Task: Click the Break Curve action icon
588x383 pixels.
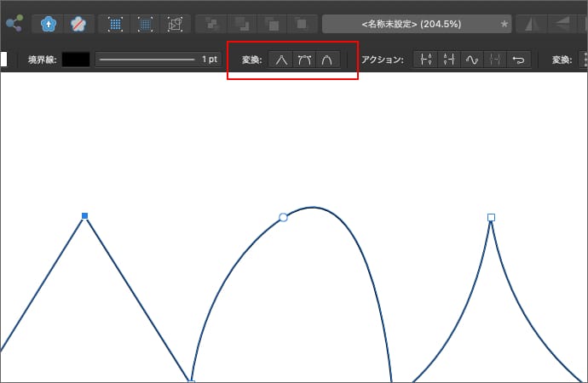Action: point(427,60)
